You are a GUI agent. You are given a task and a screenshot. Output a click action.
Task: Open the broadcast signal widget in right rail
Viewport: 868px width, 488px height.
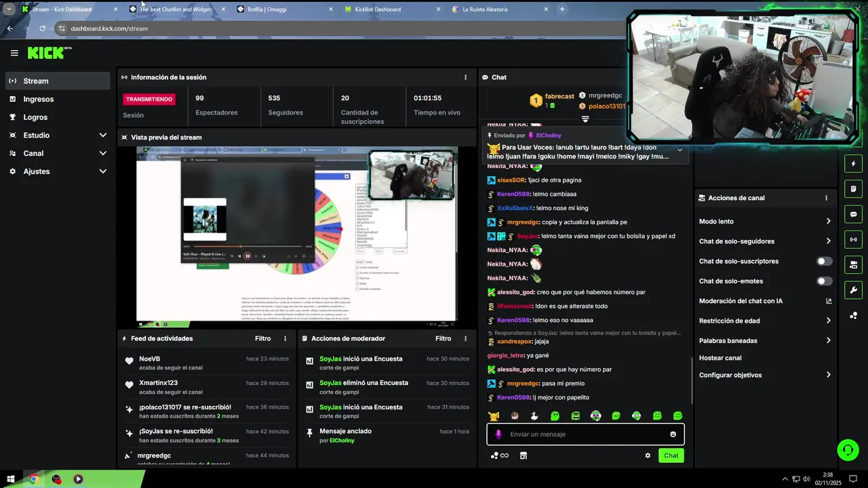pyautogui.click(x=853, y=239)
